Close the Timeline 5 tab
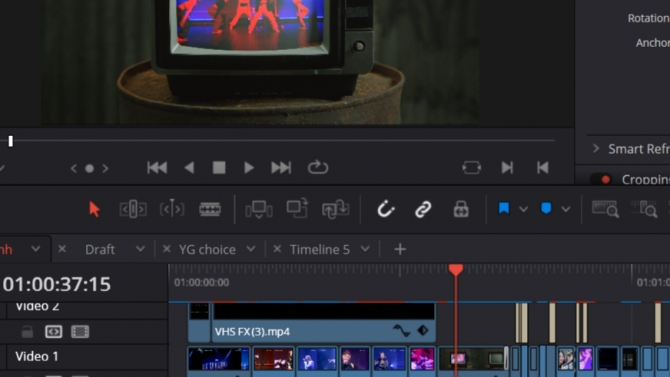Screen dimensions: 670x377 click(277, 249)
